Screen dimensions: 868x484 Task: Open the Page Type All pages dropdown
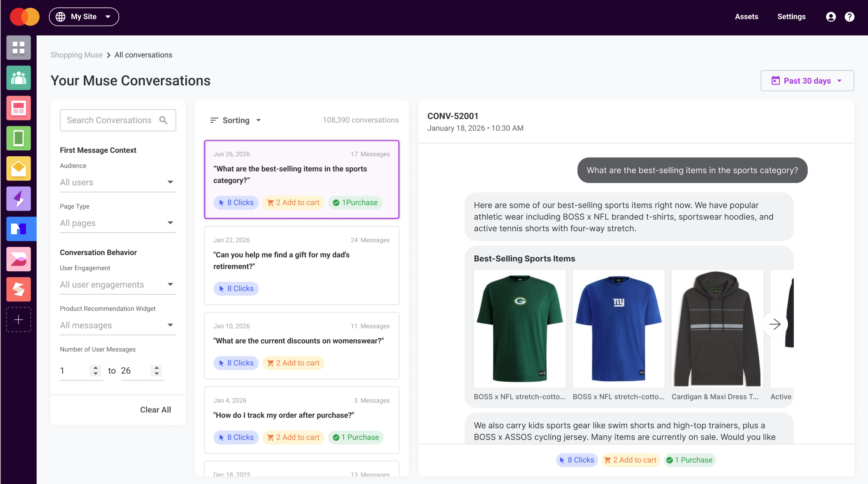click(x=118, y=223)
